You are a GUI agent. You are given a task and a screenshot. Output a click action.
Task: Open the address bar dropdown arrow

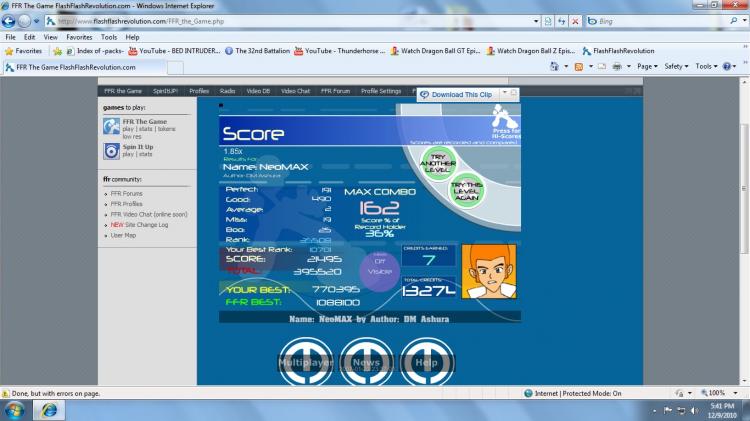(536, 21)
